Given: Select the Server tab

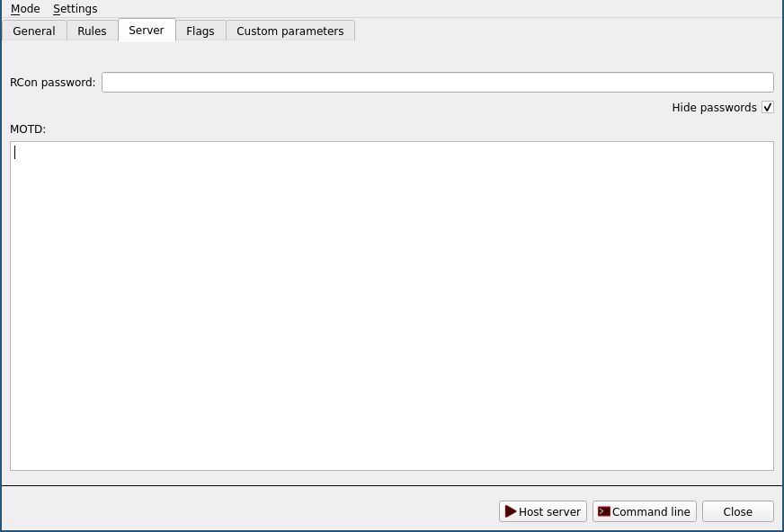Looking at the screenshot, I should pyautogui.click(x=147, y=30).
